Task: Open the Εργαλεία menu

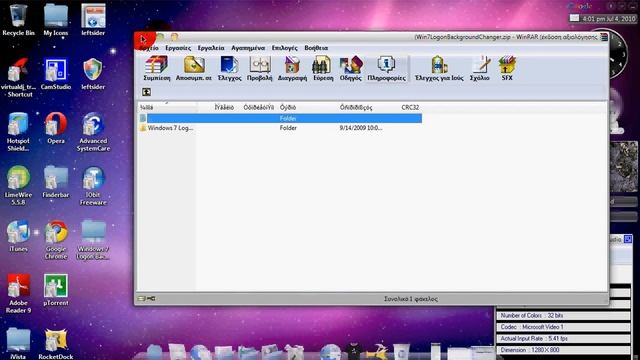Action: tap(211, 48)
